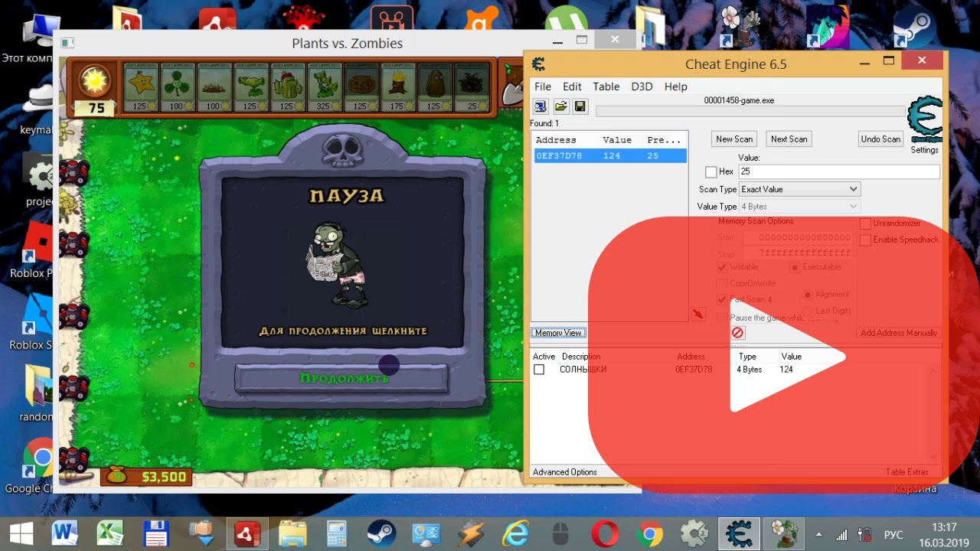Select the Starfruit seed packet
Viewport: 980px width, 551px height.
point(140,87)
